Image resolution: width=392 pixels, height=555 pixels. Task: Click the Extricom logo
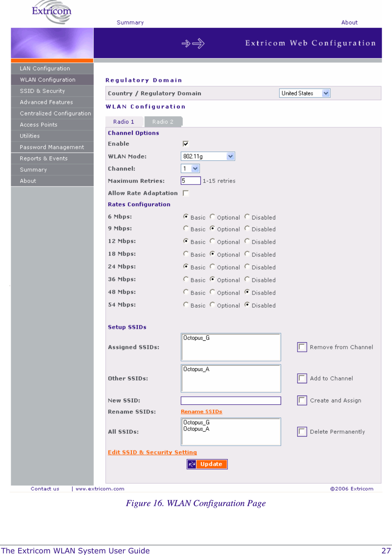pos(52,13)
